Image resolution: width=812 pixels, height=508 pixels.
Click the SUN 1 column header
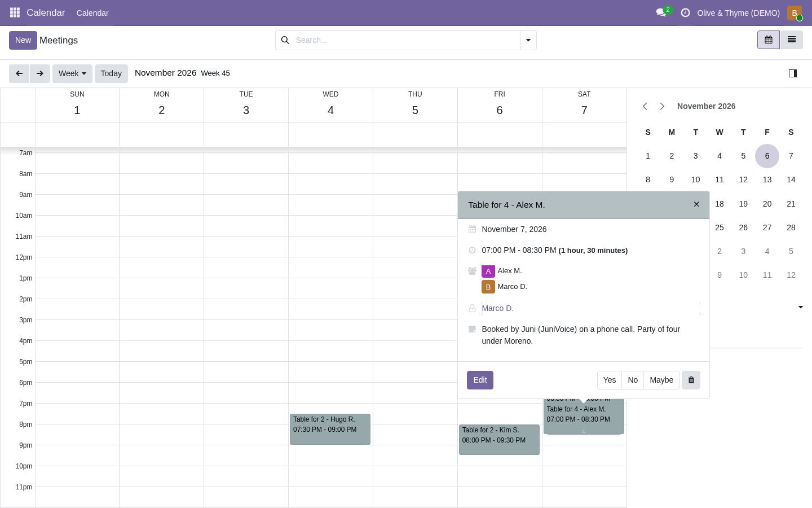77,104
